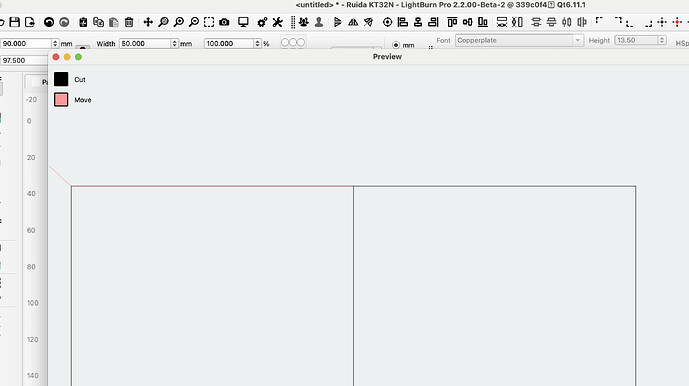Click the Move to lower-left corner icon

[x=630, y=24]
